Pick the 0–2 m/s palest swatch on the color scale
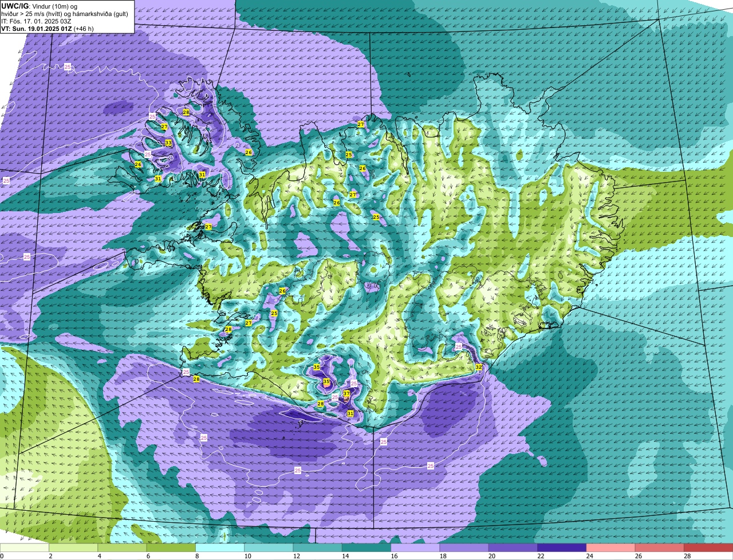 pyautogui.click(x=25, y=547)
